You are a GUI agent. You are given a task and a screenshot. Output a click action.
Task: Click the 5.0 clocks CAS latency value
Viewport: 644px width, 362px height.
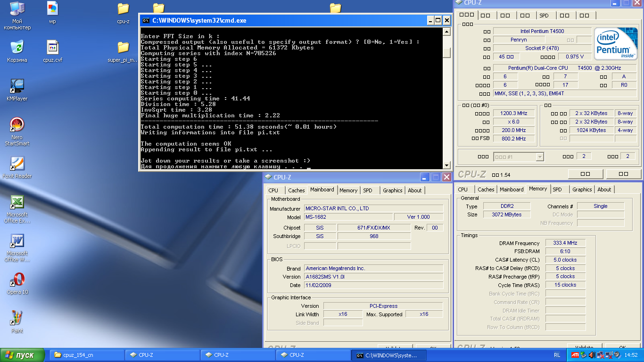point(565,260)
